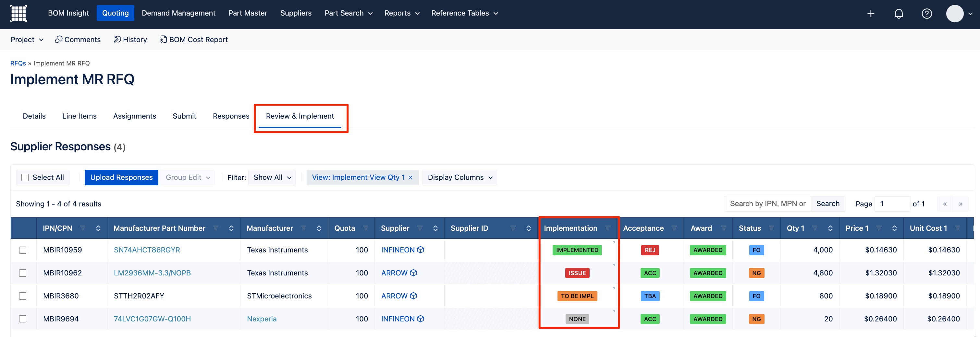Sort the Supplier ID column

529,228
